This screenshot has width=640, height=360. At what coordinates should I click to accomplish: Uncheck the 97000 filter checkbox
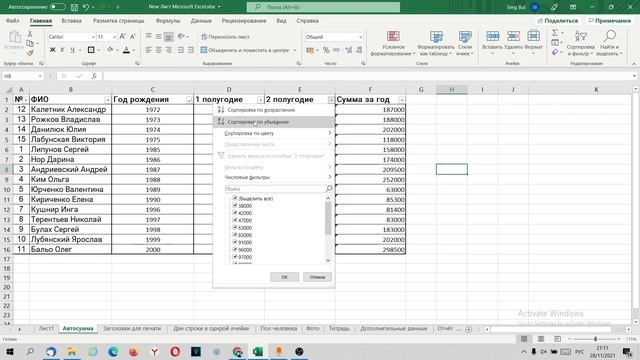[235, 257]
